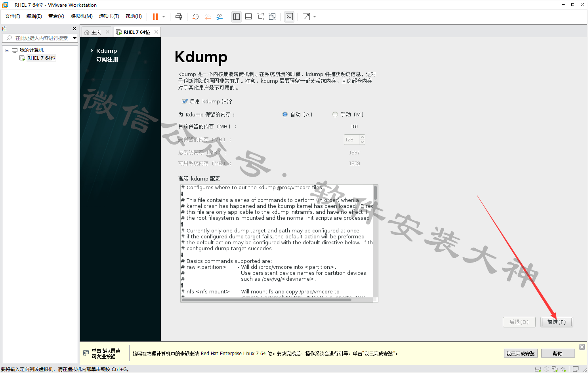The height and width of the screenshot is (373, 588).
Task: Select the 自动 (A) radio button
Action: 285,114
